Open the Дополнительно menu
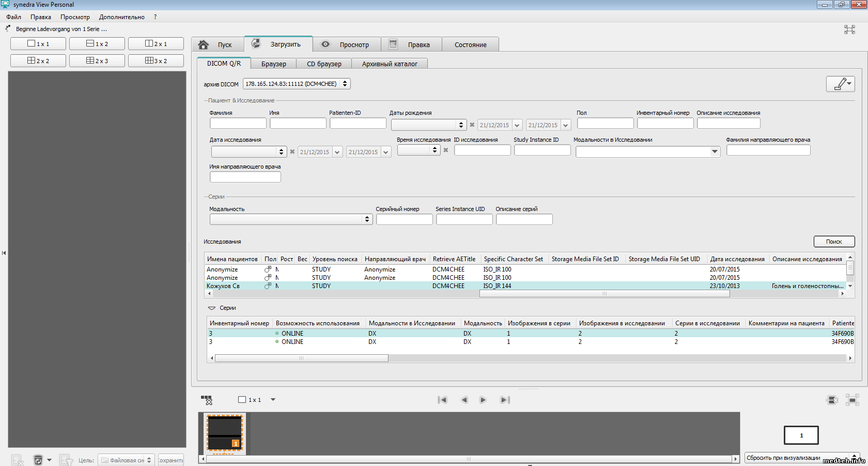Screen dimensions: 868x466 [121, 17]
